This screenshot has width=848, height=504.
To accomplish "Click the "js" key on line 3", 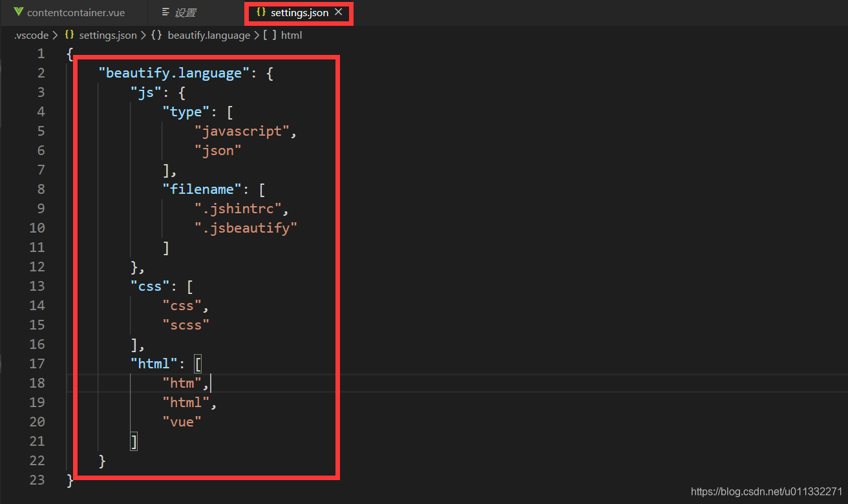I will click(146, 92).
